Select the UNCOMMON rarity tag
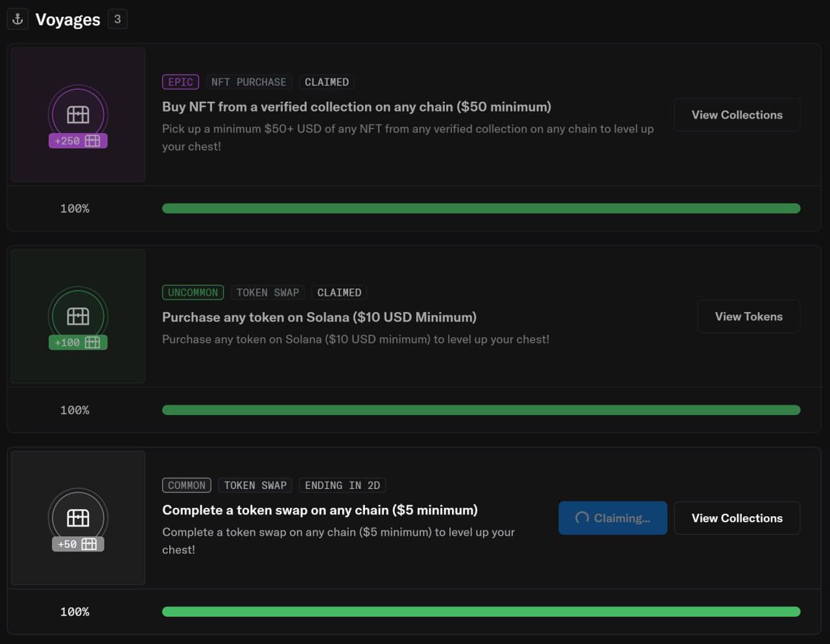The height and width of the screenshot is (644, 830). tap(193, 292)
